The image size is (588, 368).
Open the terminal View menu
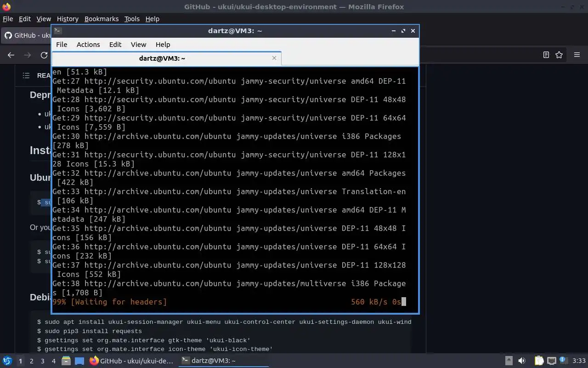(x=138, y=45)
